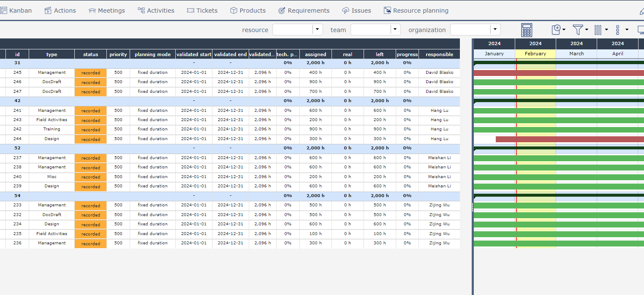This screenshot has width=644, height=295.
Task: Click the calculator icon to calculate planning
Action: coord(527,30)
